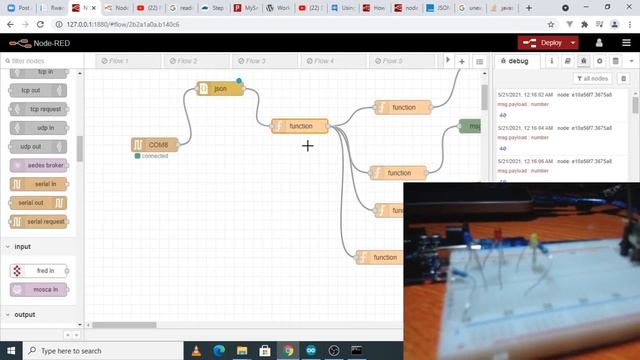Screen dimensions: 640x360
Task: Open Arduino IDE from the taskbar
Action: (311, 351)
